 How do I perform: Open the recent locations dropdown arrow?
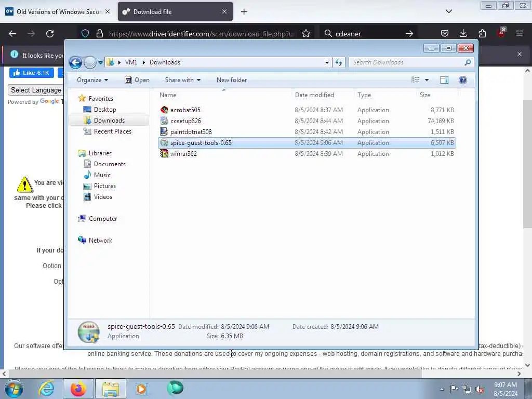(100, 63)
